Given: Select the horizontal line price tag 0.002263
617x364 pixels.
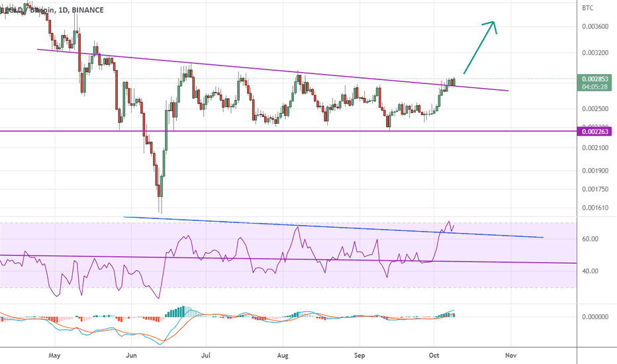Looking at the screenshot, I should tap(594, 132).
